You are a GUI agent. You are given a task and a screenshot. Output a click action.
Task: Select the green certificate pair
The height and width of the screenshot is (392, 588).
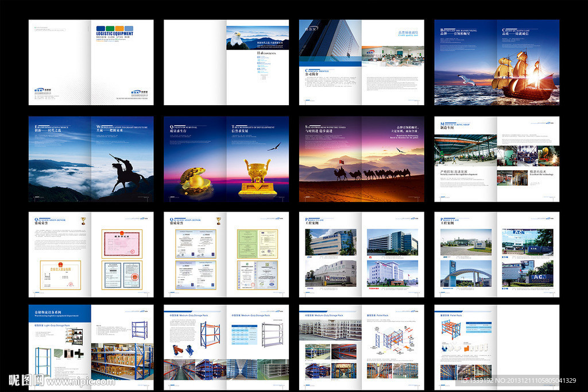[x=258, y=244]
